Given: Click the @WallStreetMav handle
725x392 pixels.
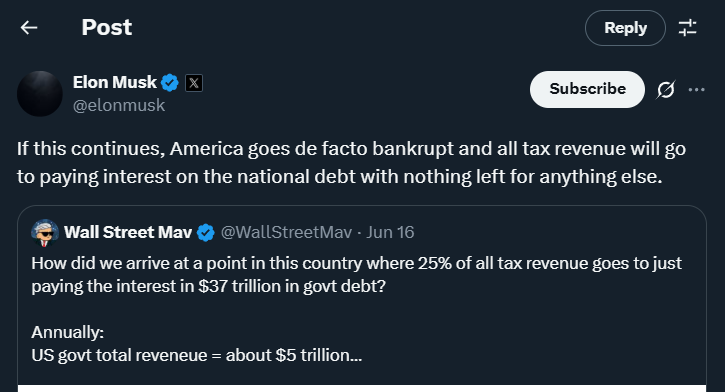Looking at the screenshot, I should [x=286, y=232].
